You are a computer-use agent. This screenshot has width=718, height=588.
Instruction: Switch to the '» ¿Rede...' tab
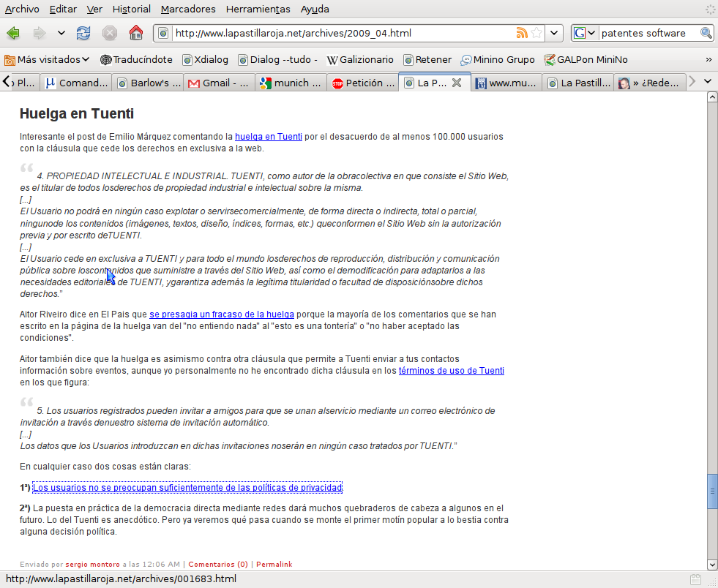coord(650,83)
